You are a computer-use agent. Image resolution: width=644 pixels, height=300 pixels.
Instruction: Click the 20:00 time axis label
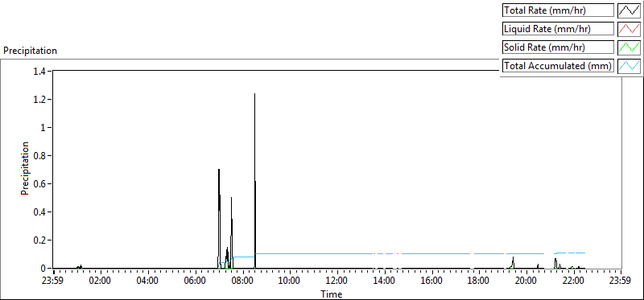point(526,282)
